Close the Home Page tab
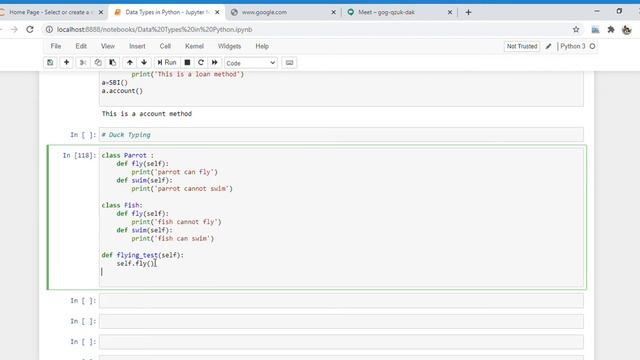640x360 pixels. tap(101, 12)
